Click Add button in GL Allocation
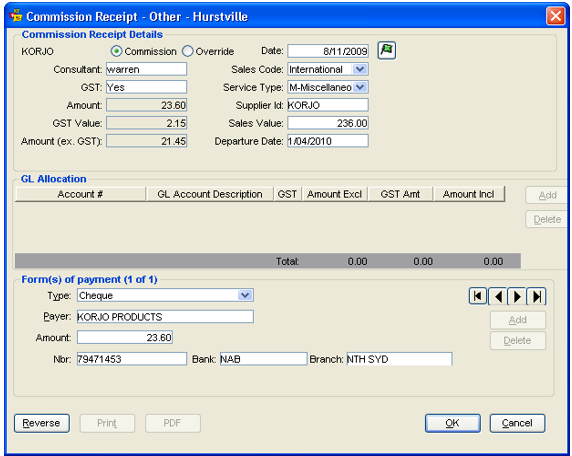Image resolution: width=572 pixels, height=456 pixels. point(546,195)
